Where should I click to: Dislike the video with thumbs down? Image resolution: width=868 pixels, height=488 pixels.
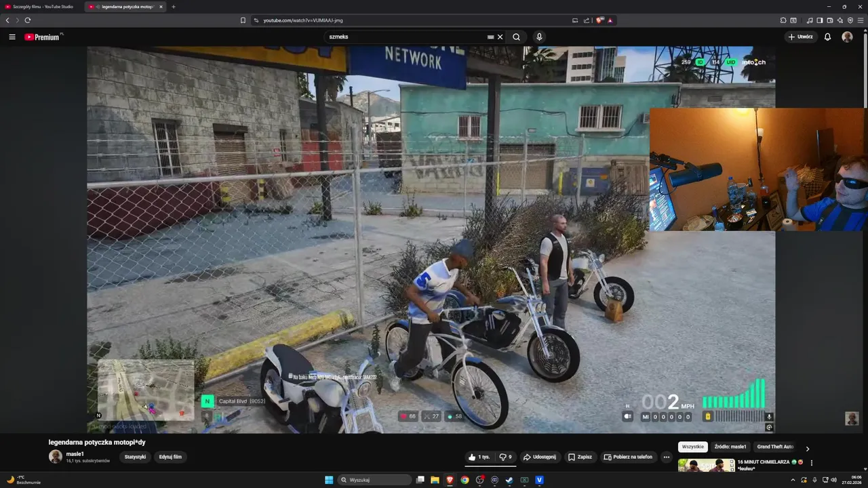click(505, 457)
